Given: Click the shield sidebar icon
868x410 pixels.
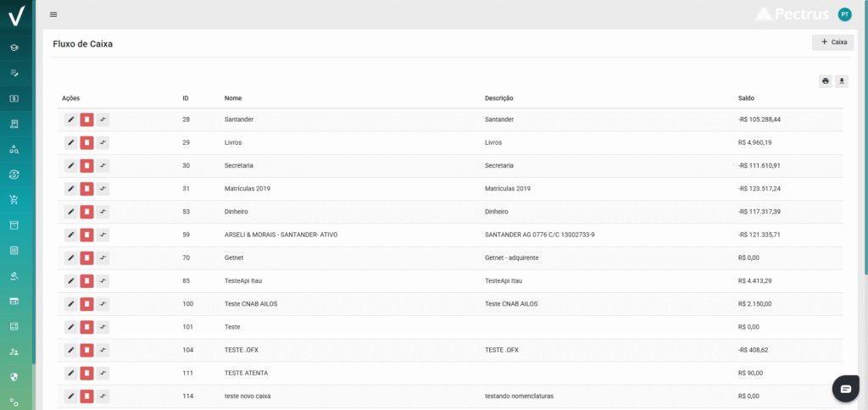Looking at the screenshot, I should (14, 376).
